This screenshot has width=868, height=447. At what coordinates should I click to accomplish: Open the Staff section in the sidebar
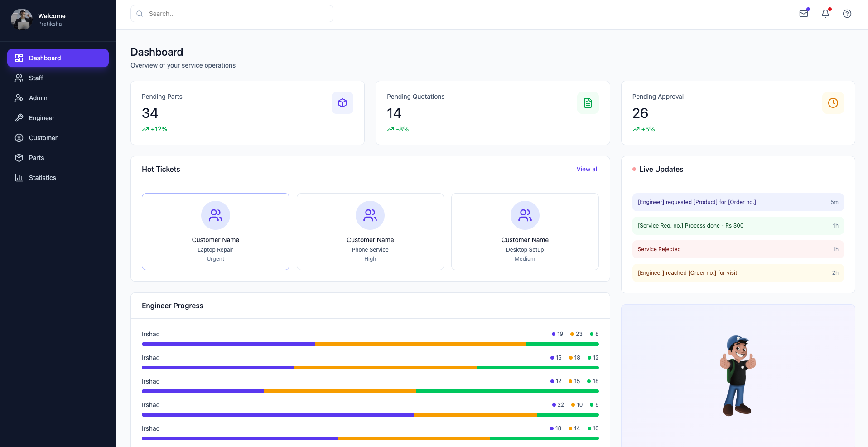(x=36, y=78)
